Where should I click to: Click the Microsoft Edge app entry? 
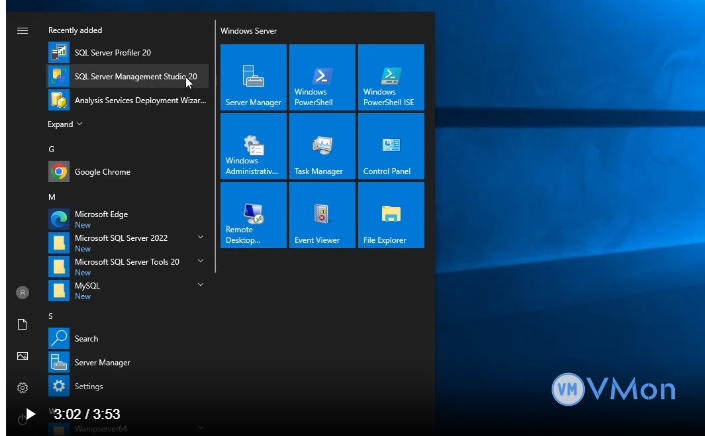pyautogui.click(x=100, y=215)
